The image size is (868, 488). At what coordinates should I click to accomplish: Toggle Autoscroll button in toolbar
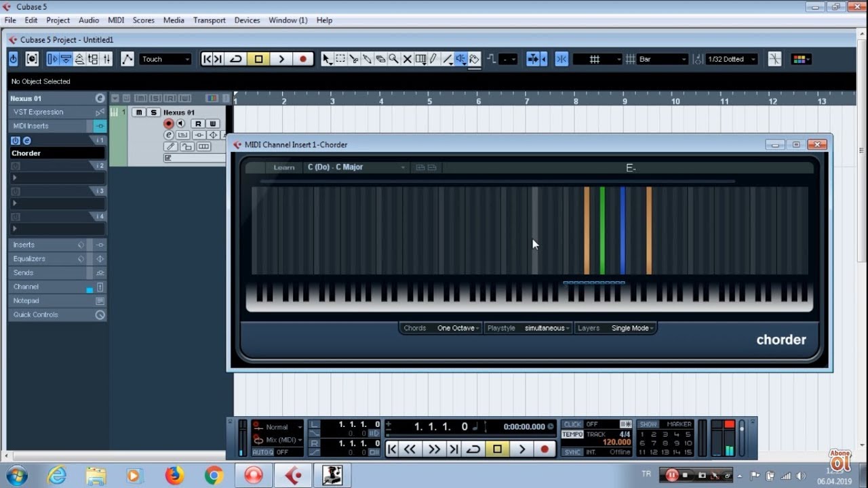click(534, 59)
